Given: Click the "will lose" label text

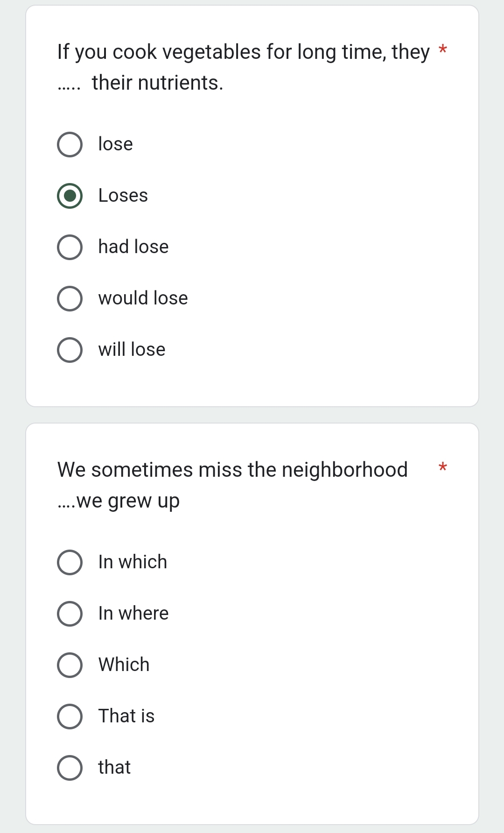Looking at the screenshot, I should click(132, 350).
